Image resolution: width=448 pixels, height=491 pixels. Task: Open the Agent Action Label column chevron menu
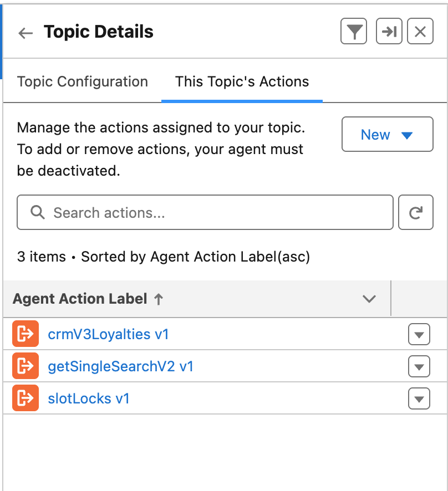(369, 299)
